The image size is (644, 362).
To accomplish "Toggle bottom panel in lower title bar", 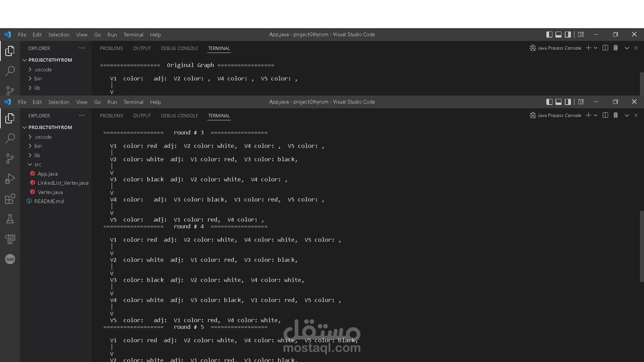I will click(x=558, y=102).
